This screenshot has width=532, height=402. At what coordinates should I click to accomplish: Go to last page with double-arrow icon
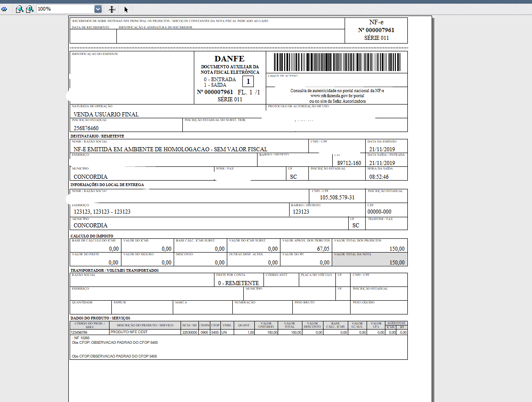click(x=4, y=9)
